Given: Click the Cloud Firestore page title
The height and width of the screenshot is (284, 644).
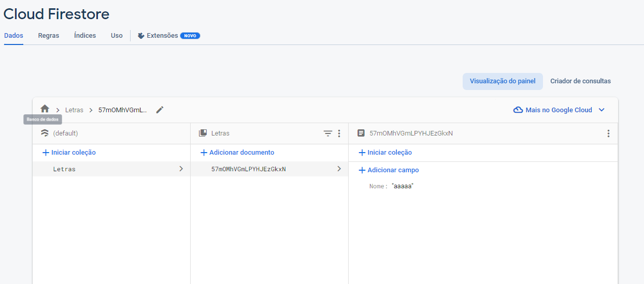Looking at the screenshot, I should coord(56,14).
